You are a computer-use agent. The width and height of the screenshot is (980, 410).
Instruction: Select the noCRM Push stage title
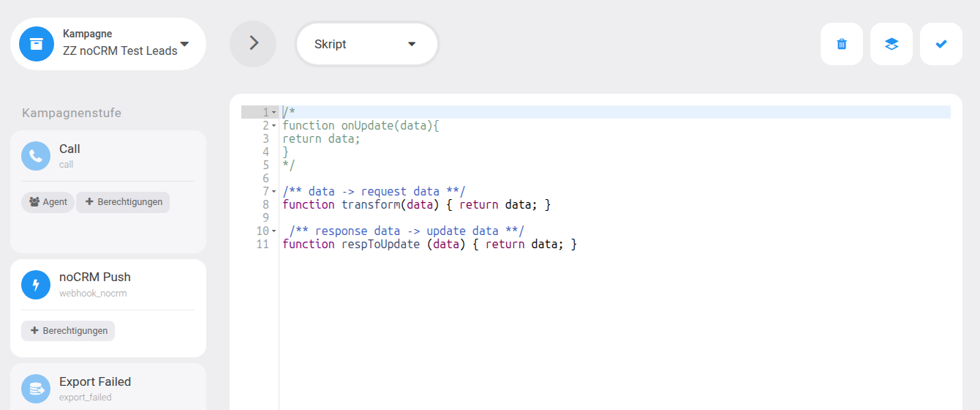pos(95,277)
